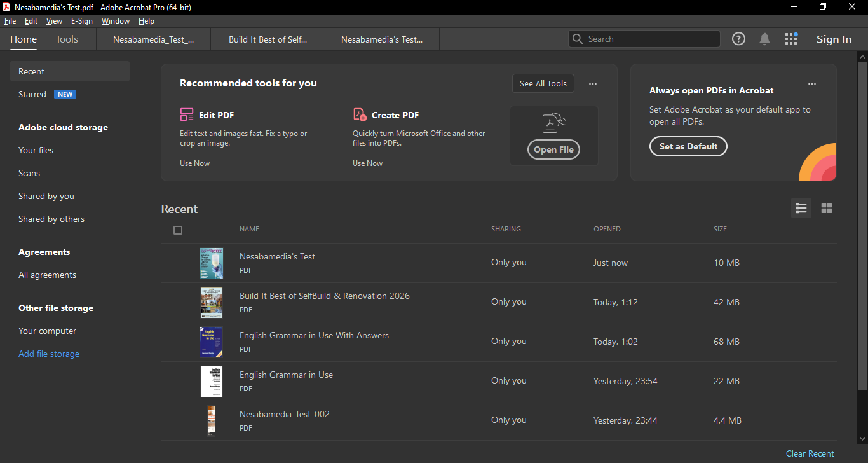This screenshot has width=868, height=463.
Task: Click the search magnifier icon
Action: pos(578,39)
